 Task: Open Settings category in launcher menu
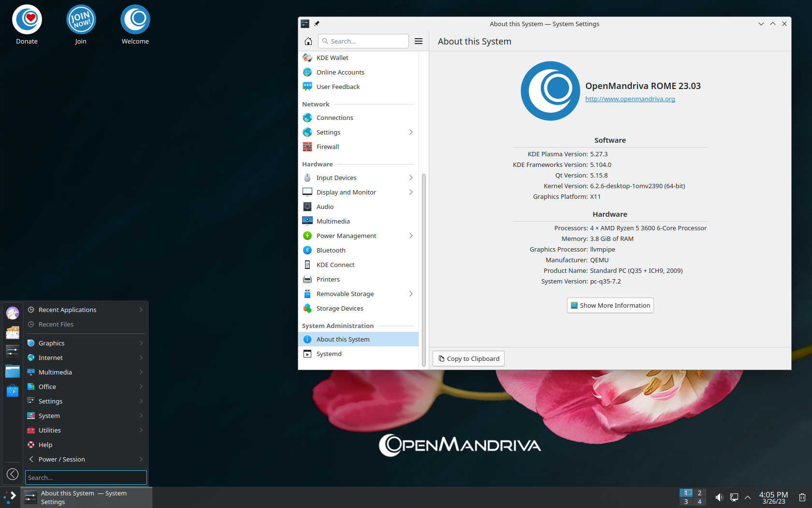click(x=86, y=401)
